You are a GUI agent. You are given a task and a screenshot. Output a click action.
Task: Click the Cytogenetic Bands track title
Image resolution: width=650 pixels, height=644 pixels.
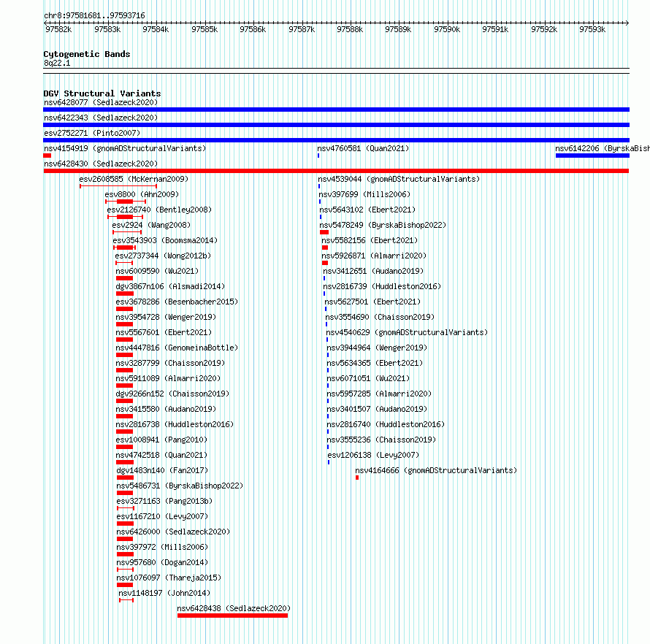[x=87, y=54]
